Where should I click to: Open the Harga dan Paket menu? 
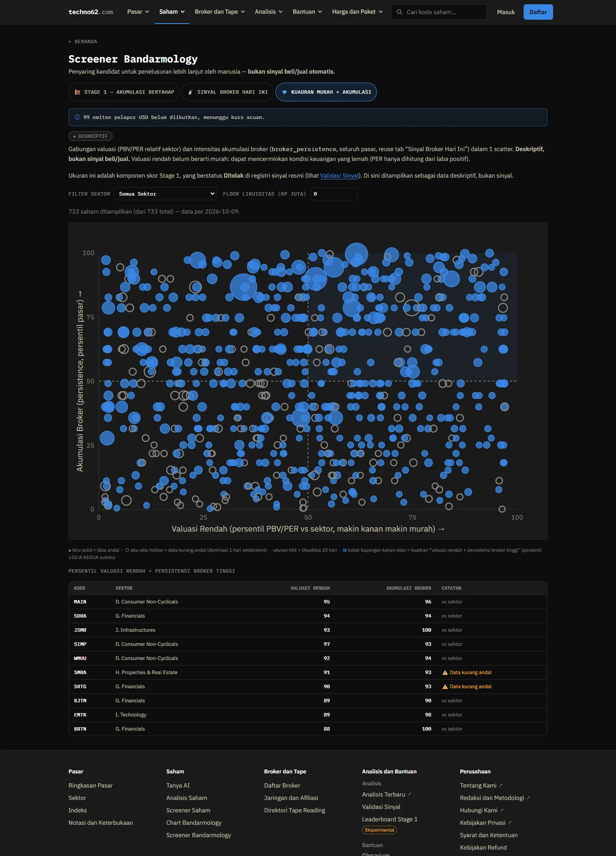[358, 12]
